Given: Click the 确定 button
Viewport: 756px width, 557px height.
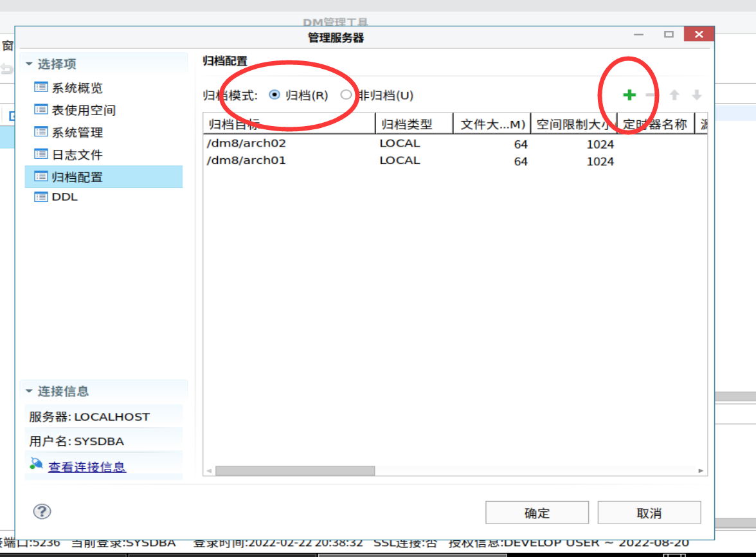Looking at the screenshot, I should coord(537,513).
